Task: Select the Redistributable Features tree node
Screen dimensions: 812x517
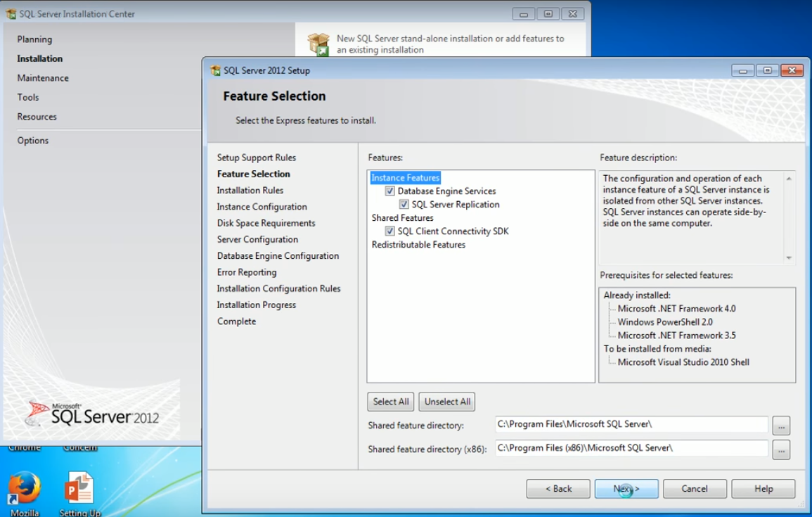Action: (418, 245)
